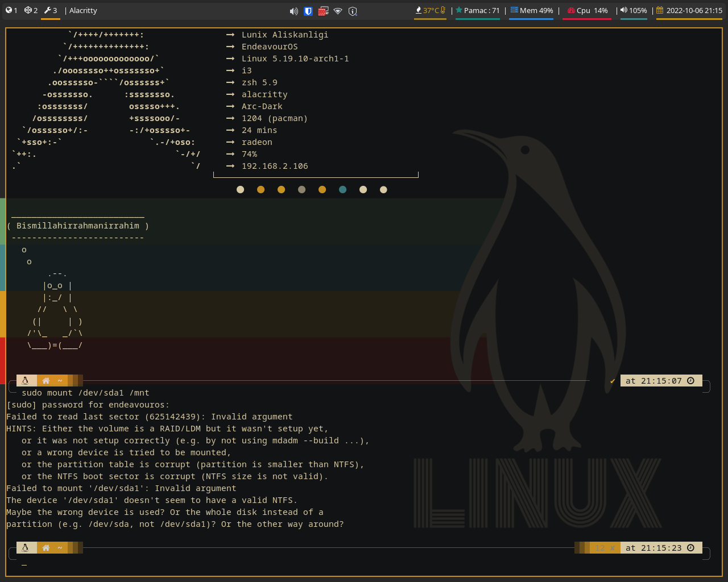This screenshot has height=582, width=728.
Task: Click the time text 'at 21:15:23'
Action: (x=653, y=548)
